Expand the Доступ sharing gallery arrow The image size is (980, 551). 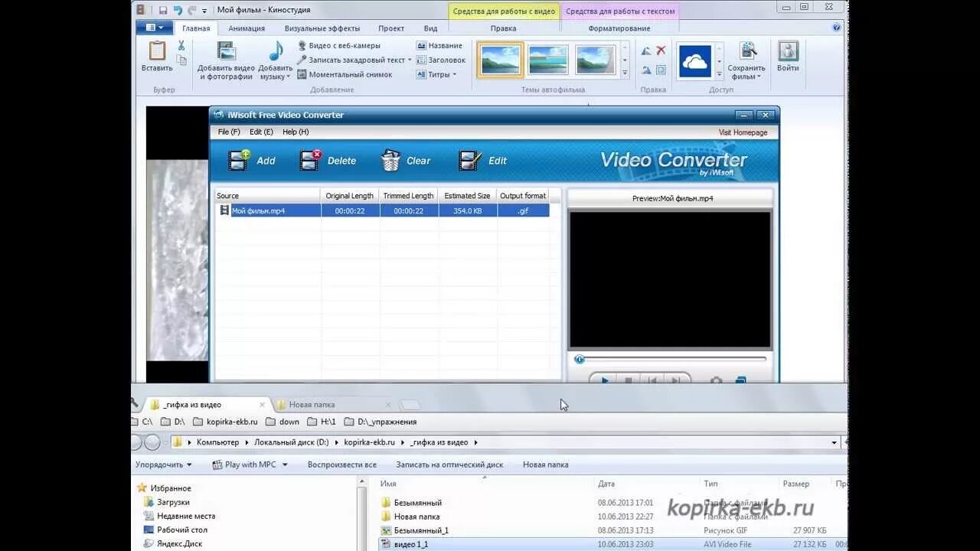[x=719, y=73]
